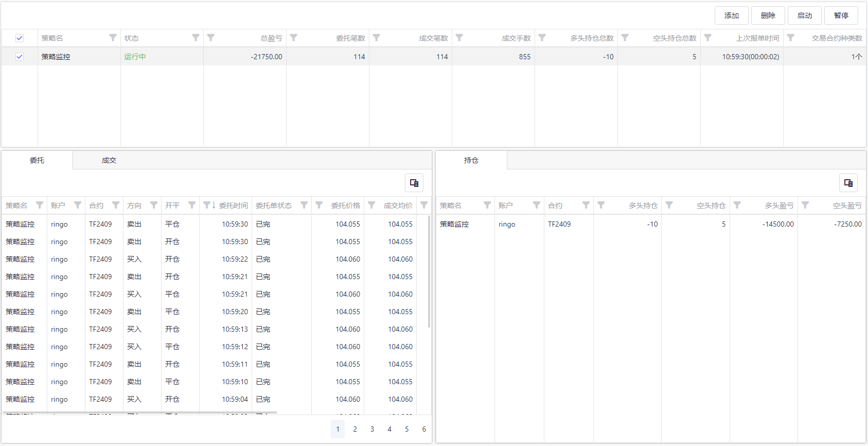Viewport: 868px width, 446px height.
Task: Click orders table vertical scrollbar
Action: (429, 272)
